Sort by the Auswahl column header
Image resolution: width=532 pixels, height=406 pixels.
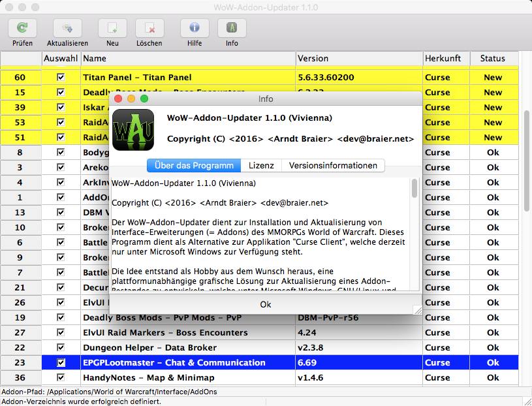[61, 58]
